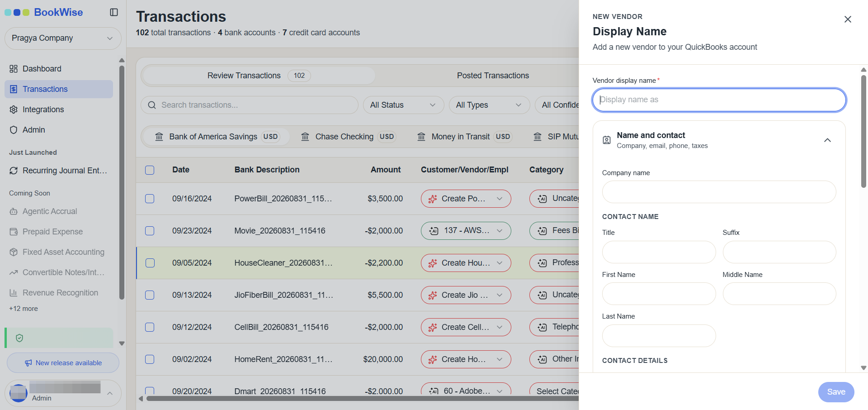Open Recurring Journal Entries sidebar item
Screen dimensions: 868x410
tap(59, 171)
